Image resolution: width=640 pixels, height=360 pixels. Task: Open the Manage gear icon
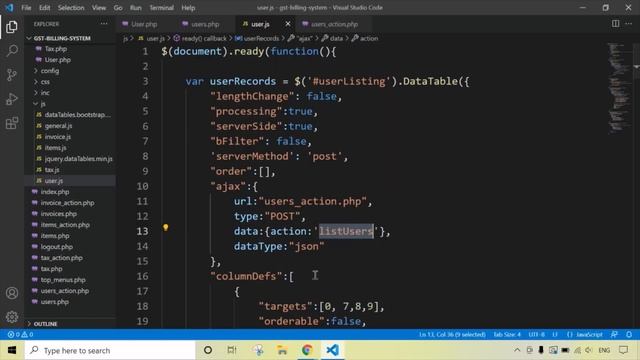coord(12,316)
